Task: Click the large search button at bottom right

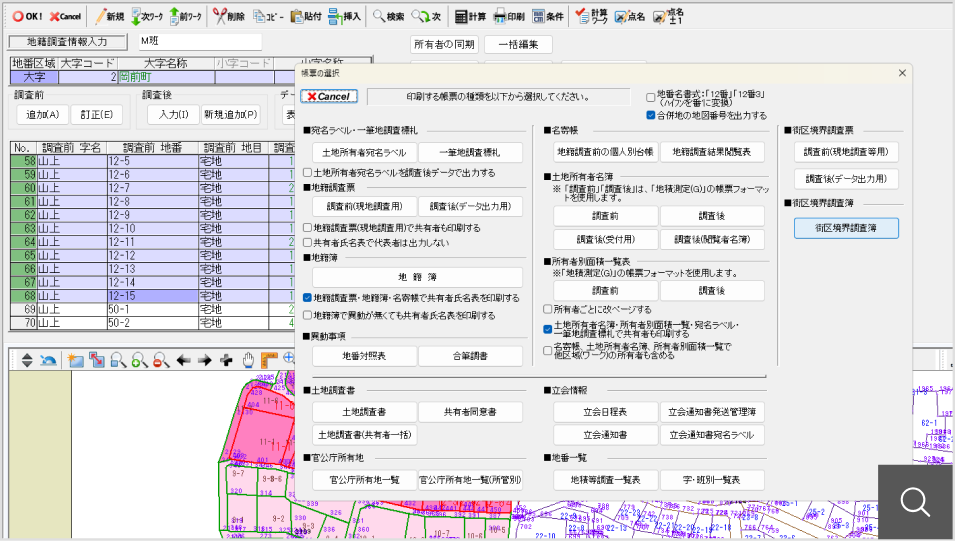Action: pyautogui.click(x=916, y=502)
